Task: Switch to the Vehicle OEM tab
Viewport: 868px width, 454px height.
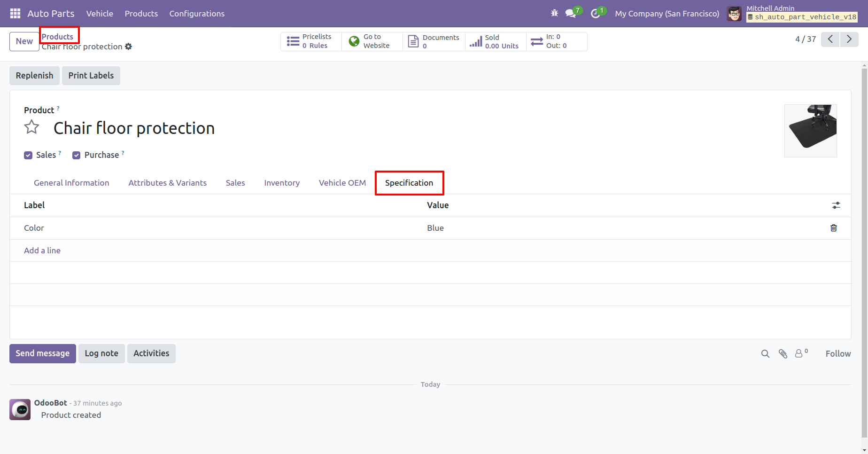Action: coord(342,183)
